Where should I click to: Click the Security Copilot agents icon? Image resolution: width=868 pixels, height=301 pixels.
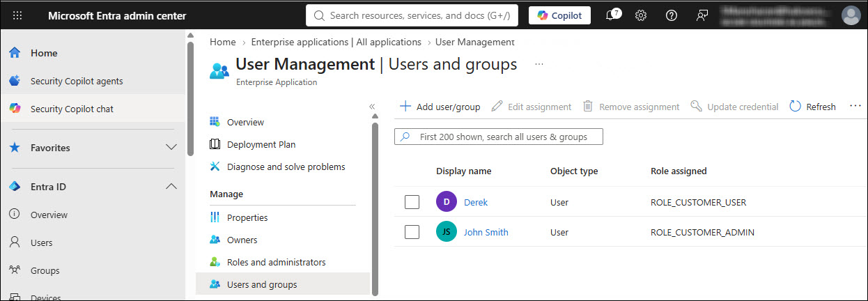(15, 81)
